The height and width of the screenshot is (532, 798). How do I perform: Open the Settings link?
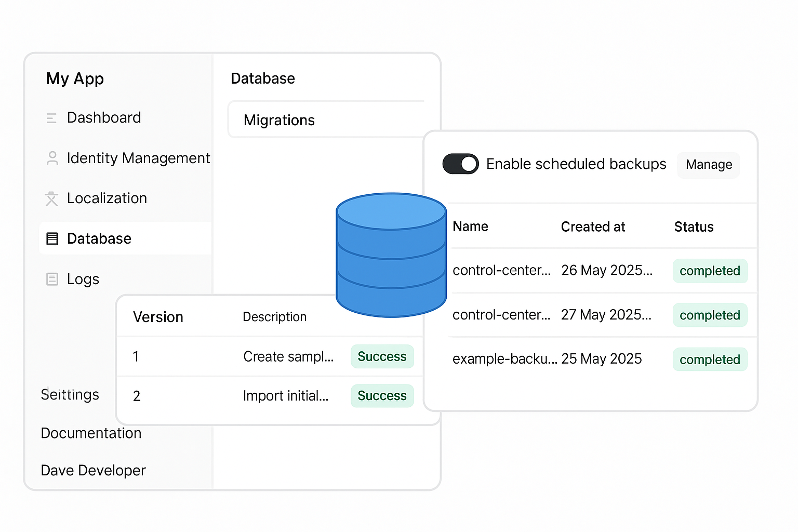(70, 395)
